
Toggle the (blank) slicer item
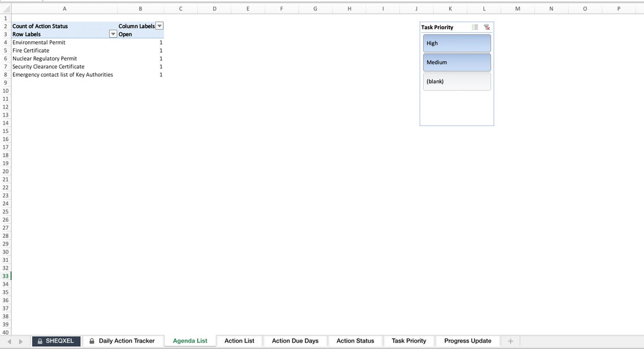click(x=456, y=81)
